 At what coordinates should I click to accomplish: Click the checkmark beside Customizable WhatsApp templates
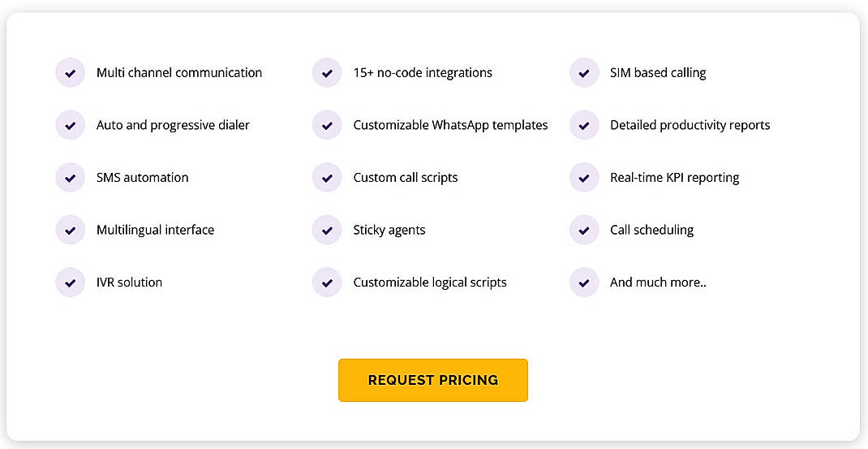coord(327,125)
